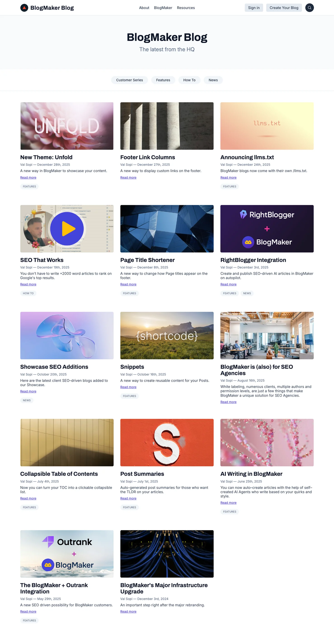Open BlogMaker's Major Infrastructure Upgrade title
Viewport: 334px width, 644px height.
pyautogui.click(x=164, y=588)
